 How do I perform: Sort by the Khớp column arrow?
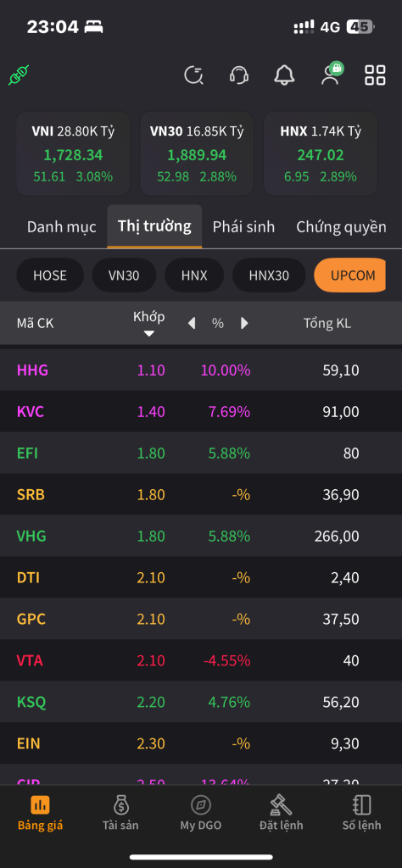149,333
